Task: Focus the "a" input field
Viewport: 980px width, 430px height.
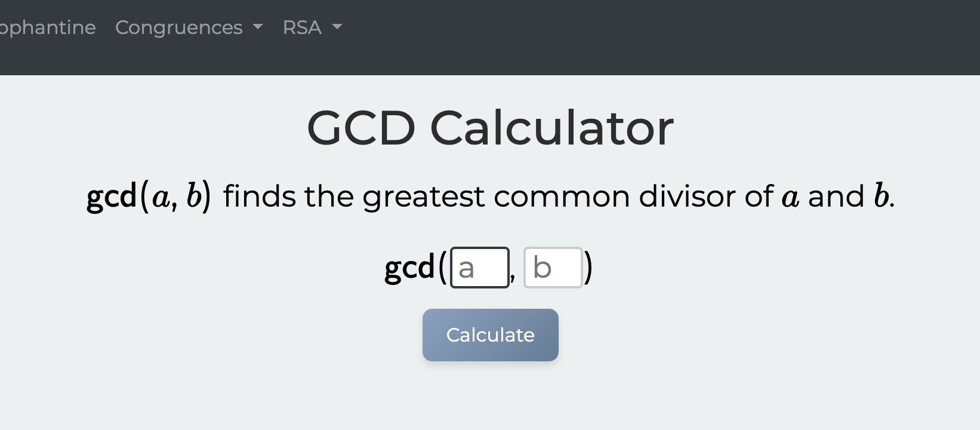Action: [479, 268]
